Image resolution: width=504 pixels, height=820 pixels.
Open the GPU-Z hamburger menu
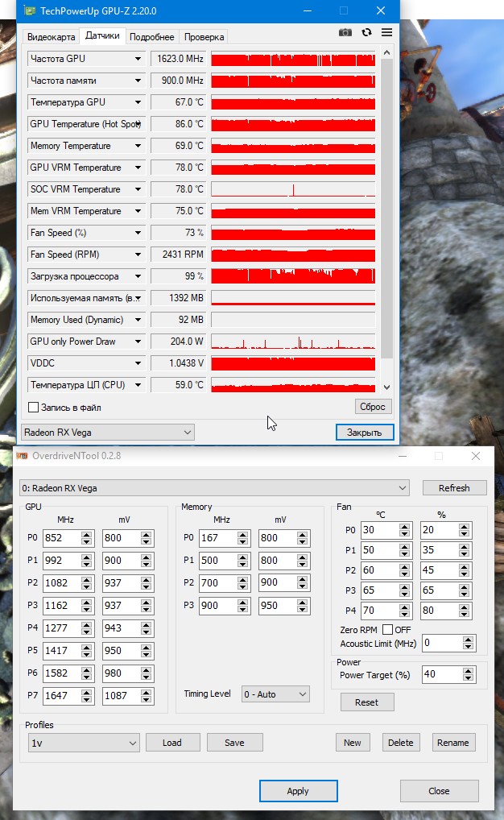pyautogui.click(x=387, y=32)
